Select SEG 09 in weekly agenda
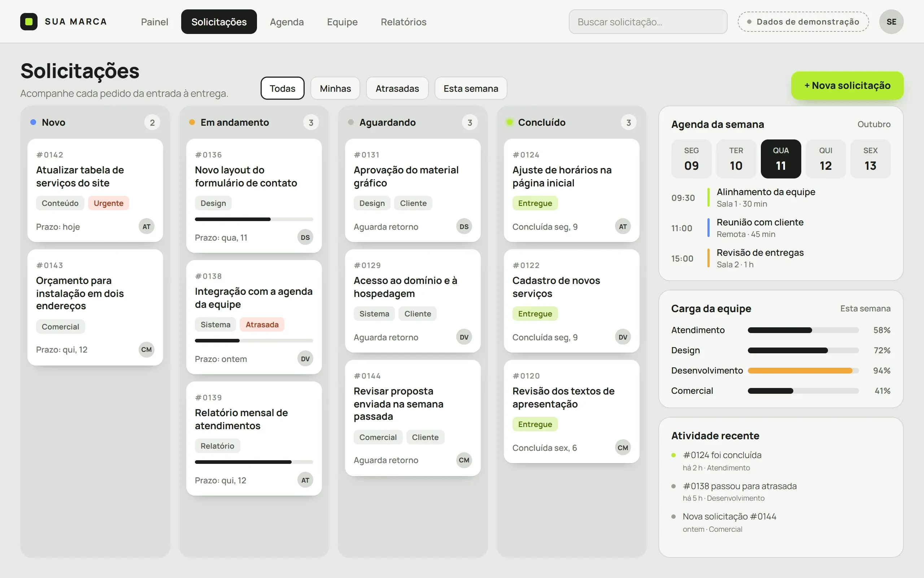This screenshot has width=924, height=578. 691,159
